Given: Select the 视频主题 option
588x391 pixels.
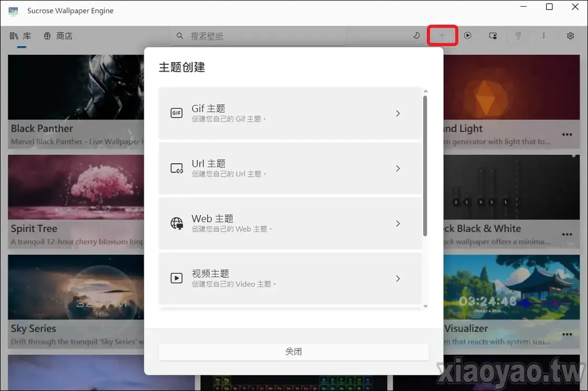Looking at the screenshot, I should click(x=290, y=279).
